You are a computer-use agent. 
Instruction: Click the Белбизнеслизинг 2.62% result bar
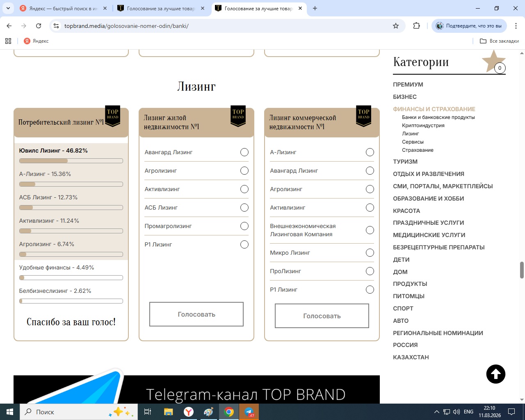(x=71, y=301)
